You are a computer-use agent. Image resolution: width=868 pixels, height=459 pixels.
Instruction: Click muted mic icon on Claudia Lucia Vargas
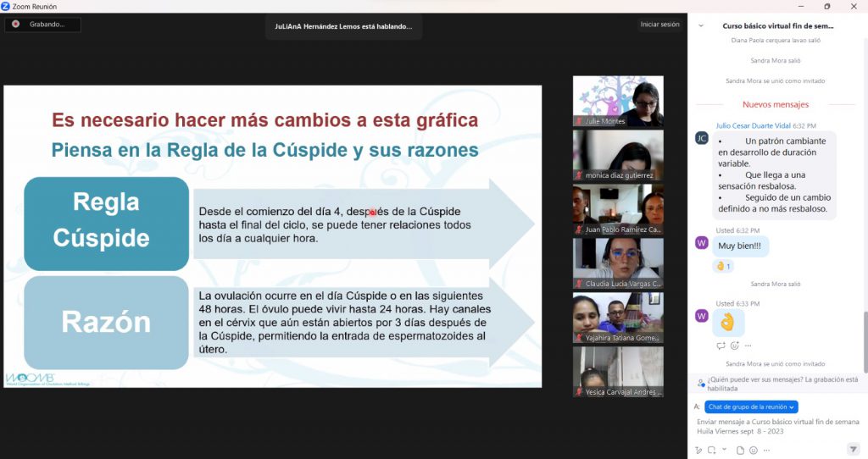click(x=580, y=284)
